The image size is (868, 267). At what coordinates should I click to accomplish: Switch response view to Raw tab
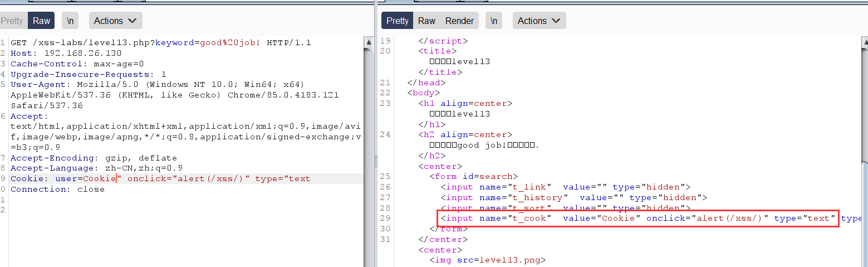(427, 21)
